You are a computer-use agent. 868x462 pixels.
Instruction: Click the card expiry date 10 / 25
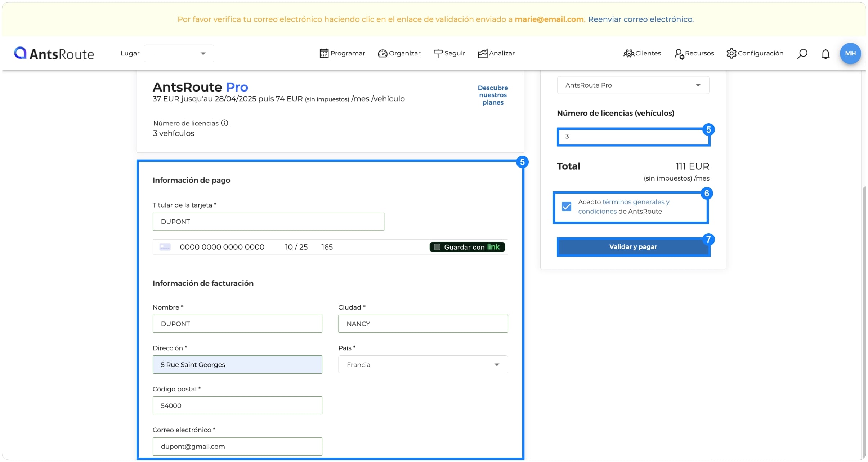[296, 247]
